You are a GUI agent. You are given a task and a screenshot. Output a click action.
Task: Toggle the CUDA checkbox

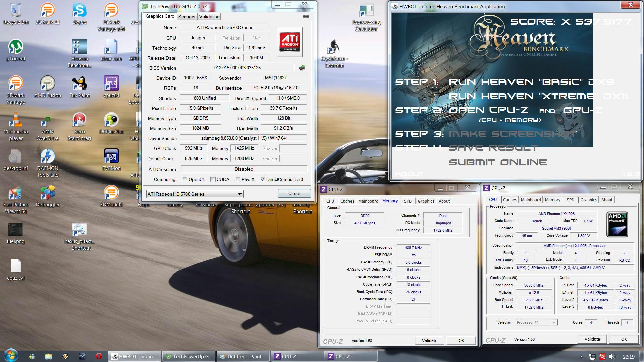coord(213,179)
